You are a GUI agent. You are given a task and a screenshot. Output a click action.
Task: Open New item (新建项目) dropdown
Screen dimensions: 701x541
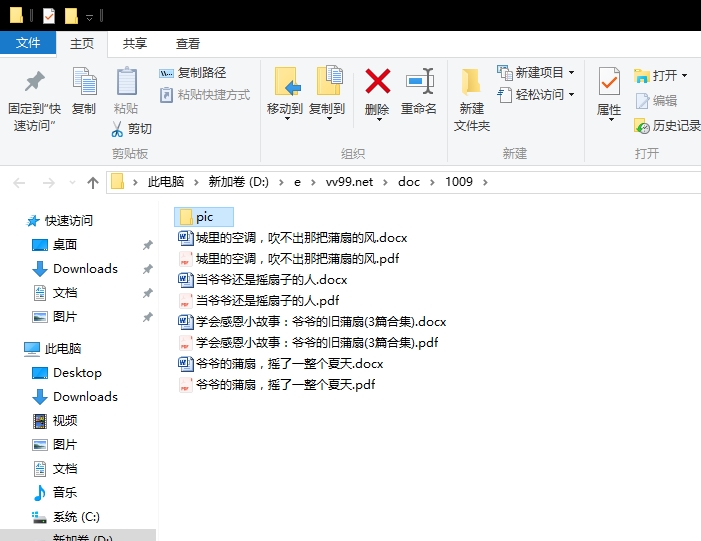tap(536, 72)
